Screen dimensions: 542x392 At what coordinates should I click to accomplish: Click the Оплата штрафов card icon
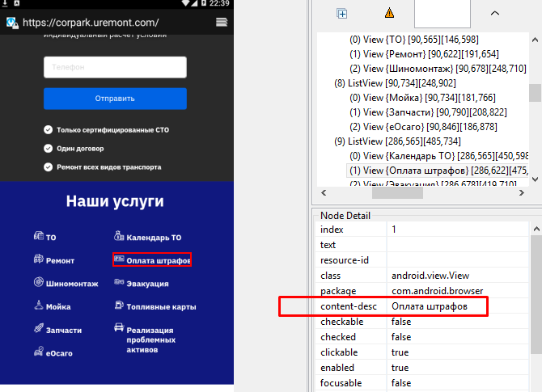(x=119, y=259)
